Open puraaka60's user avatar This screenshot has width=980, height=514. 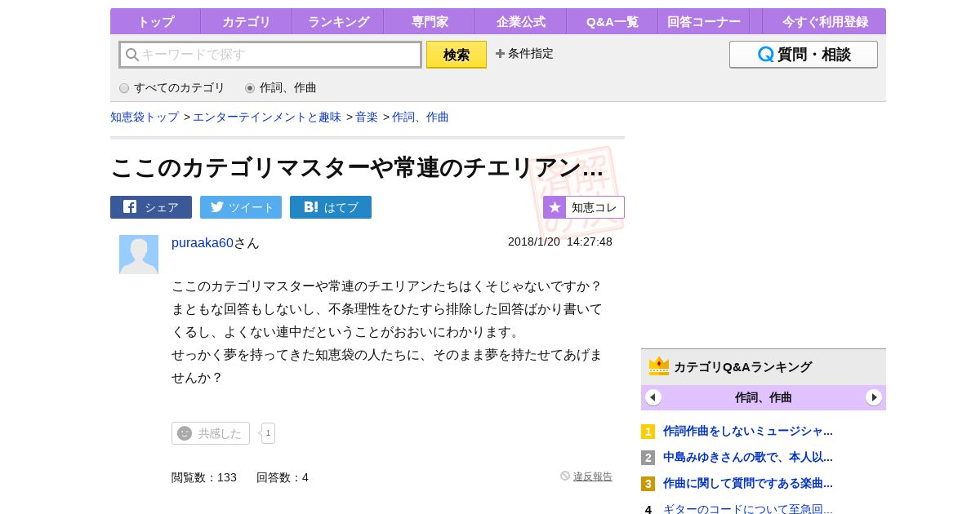pos(139,255)
